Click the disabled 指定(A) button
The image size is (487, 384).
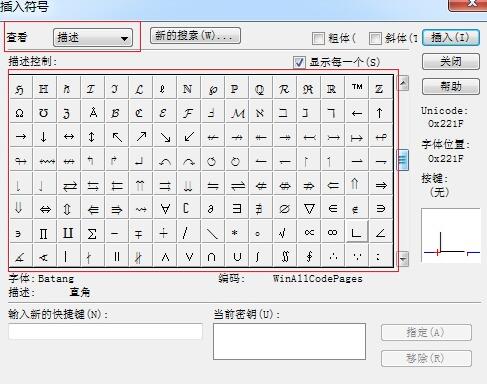point(426,332)
